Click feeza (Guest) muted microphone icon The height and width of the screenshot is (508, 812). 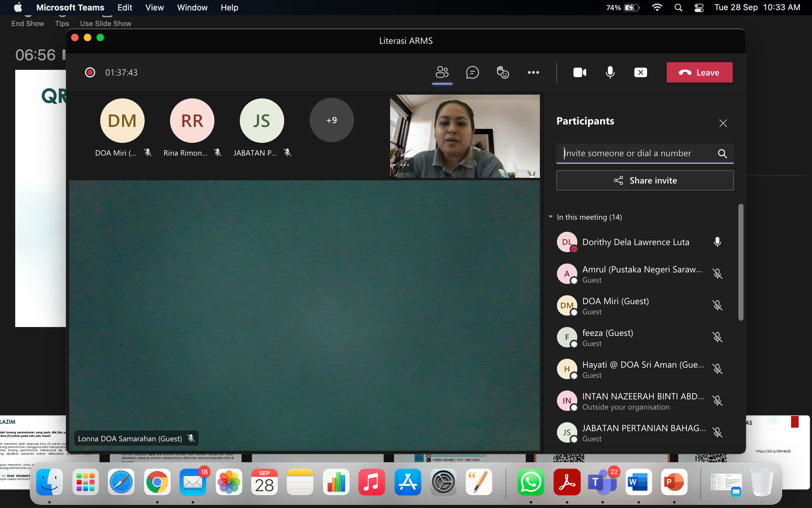pyautogui.click(x=717, y=337)
